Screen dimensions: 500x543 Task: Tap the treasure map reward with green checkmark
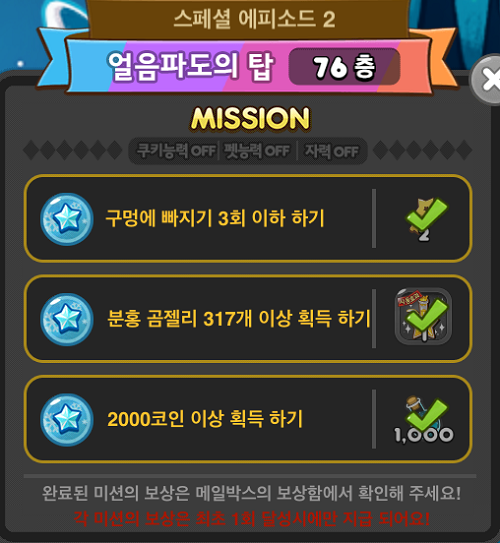pos(426,219)
